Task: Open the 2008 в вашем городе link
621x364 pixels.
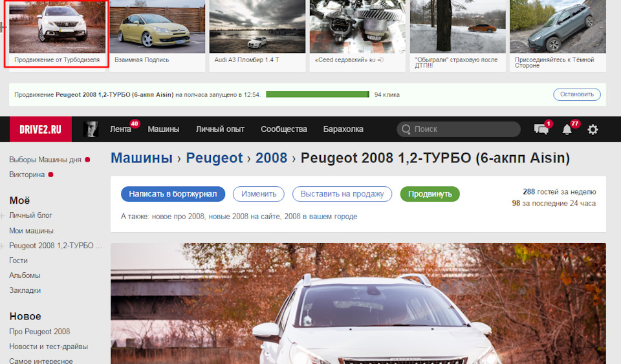Action: [321, 217]
